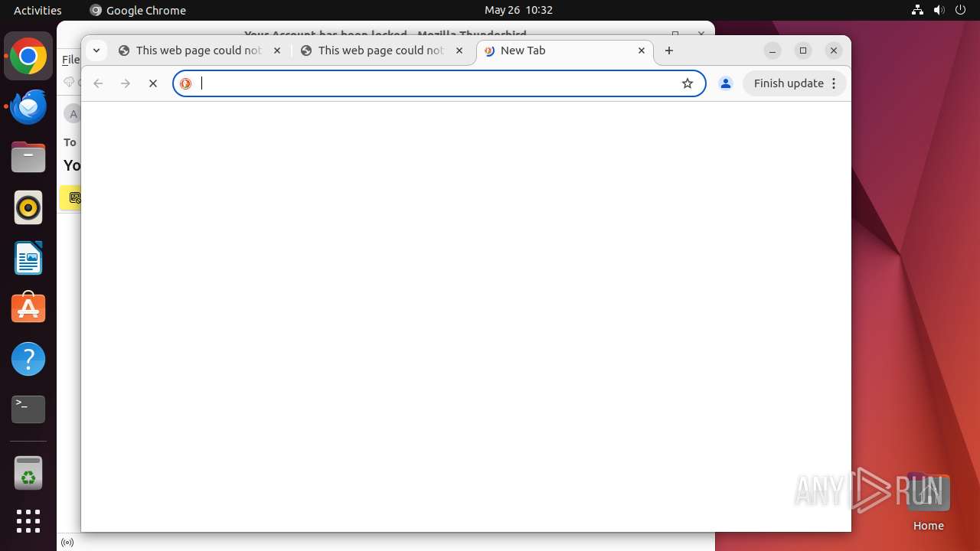Open Rhythmbox from the dock
The width and height of the screenshot is (980, 551).
click(x=28, y=207)
